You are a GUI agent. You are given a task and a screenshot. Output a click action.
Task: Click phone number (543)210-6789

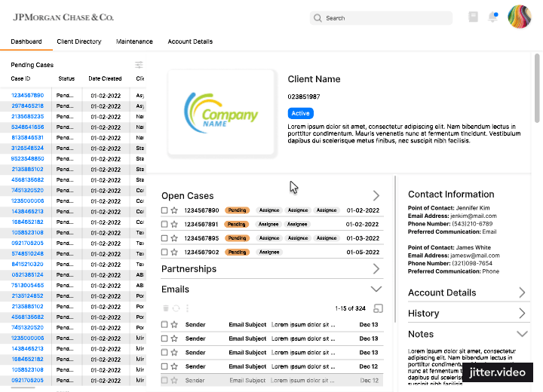(x=472, y=224)
